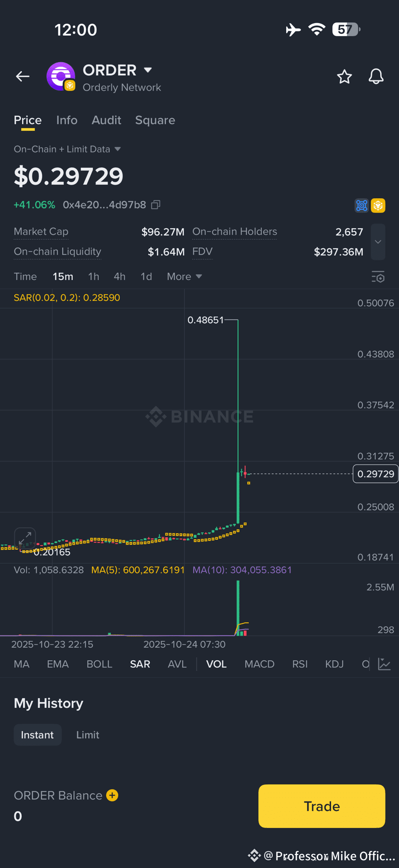Toggle the VOL sub-indicator
This screenshot has height=868, width=399.
coord(216,664)
